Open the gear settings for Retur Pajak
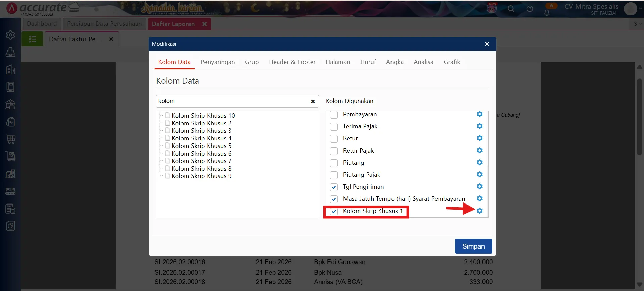 (479, 150)
